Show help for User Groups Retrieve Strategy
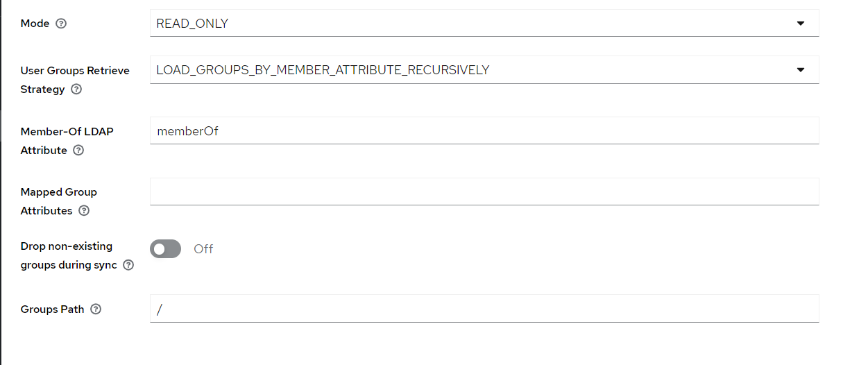Screen dimensions: 868x365 pos(76,90)
